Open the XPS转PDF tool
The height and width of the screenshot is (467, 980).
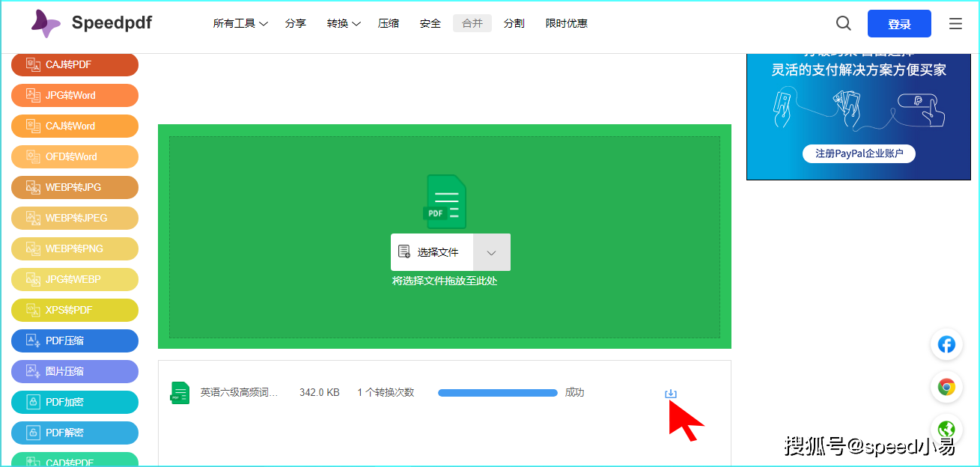point(74,310)
